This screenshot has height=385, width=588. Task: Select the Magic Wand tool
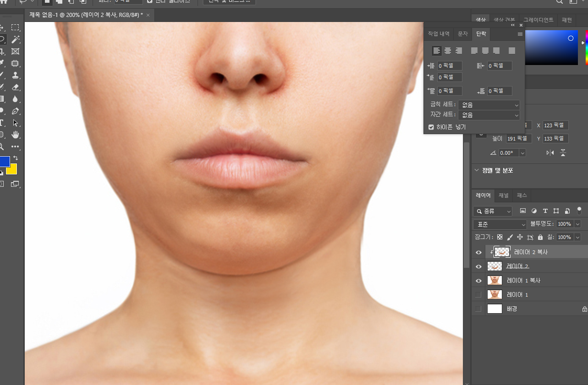pos(15,39)
